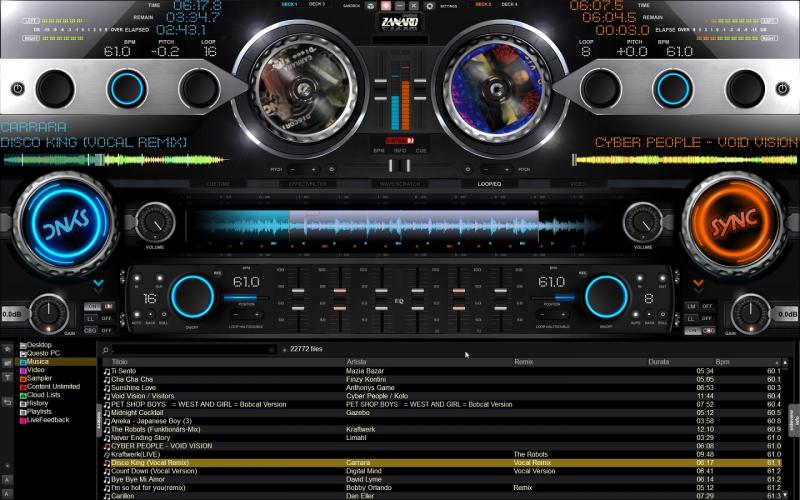Click right deck loop IN button
Image resolution: width=800 pixels, height=500 pixels.
640,279
